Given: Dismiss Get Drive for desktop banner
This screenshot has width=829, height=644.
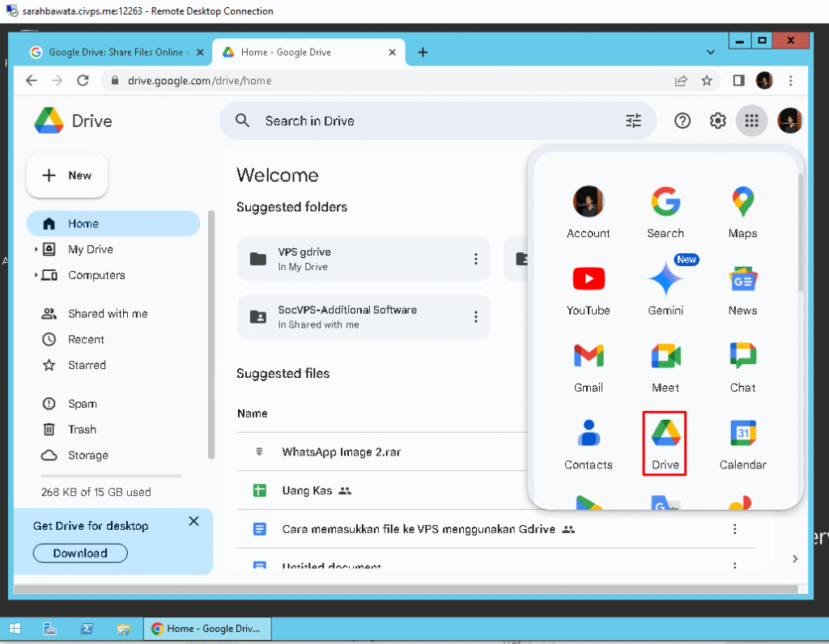Looking at the screenshot, I should [x=193, y=522].
